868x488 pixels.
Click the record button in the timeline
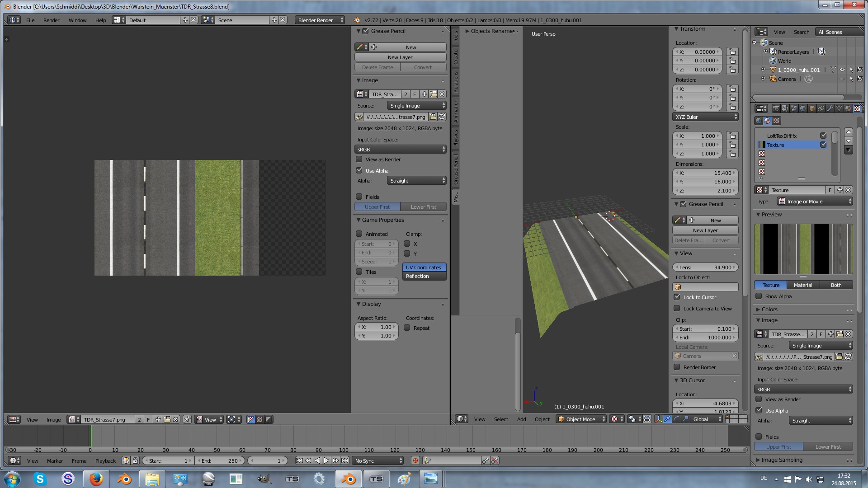(x=415, y=460)
